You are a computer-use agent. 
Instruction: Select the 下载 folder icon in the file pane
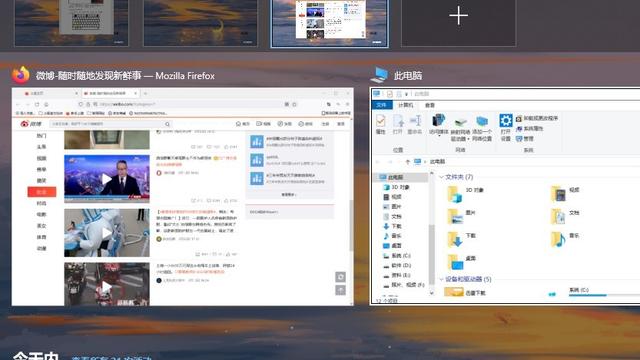tap(454, 240)
